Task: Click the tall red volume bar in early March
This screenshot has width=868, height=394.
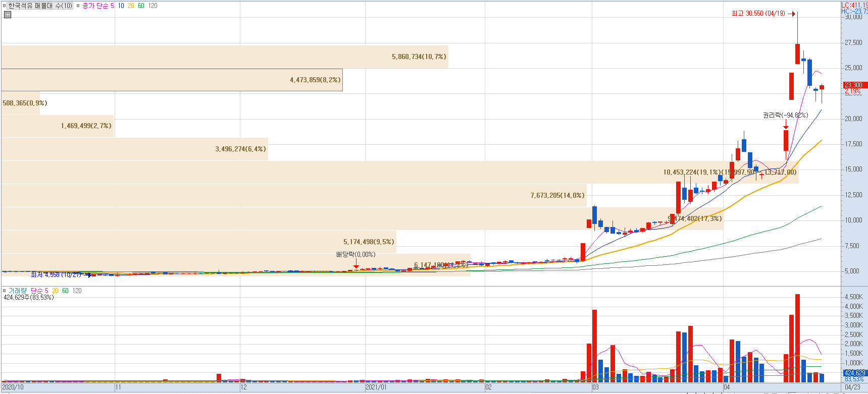Action: (594, 346)
